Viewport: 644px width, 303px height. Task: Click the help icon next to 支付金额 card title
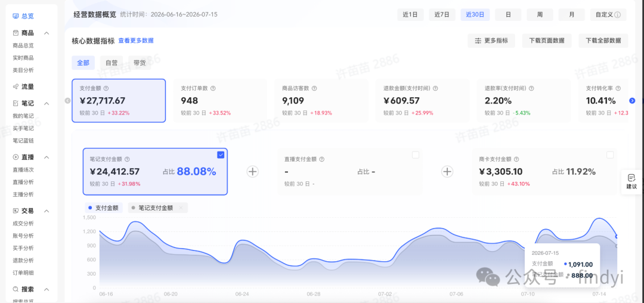click(106, 88)
